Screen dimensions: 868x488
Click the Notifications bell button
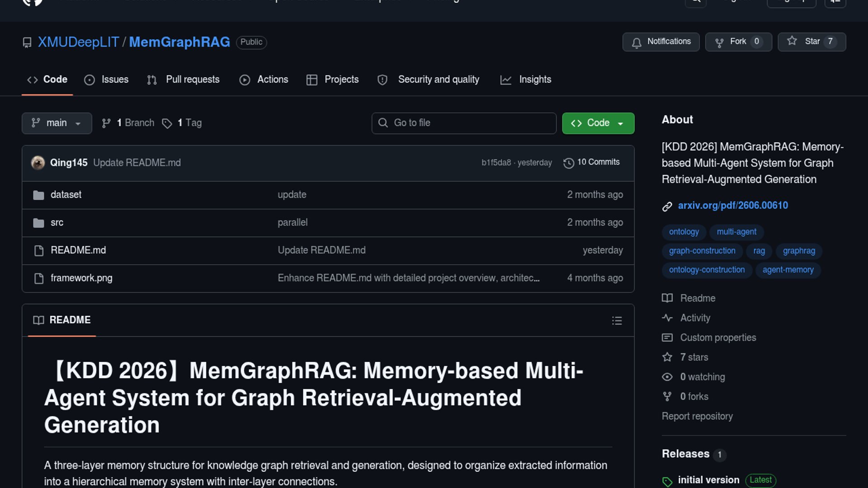click(661, 42)
